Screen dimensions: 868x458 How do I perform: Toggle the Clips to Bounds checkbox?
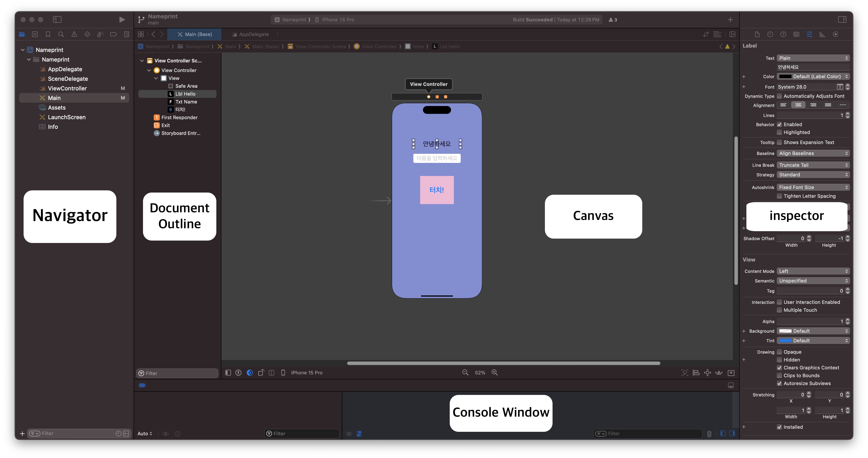point(779,375)
